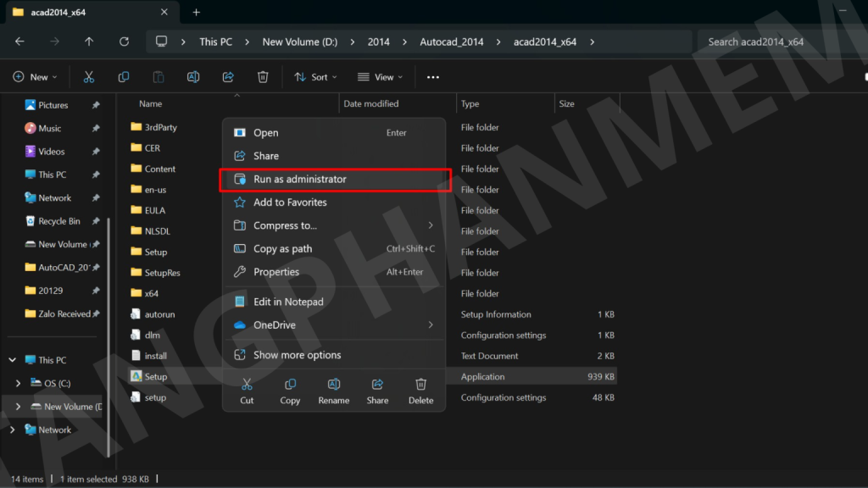The width and height of the screenshot is (868, 488).
Task: Open the three-dot See more toolbar menu
Action: click(x=433, y=77)
